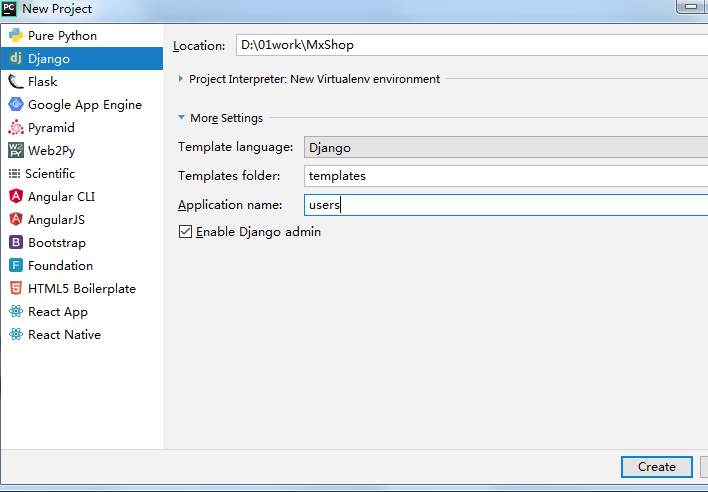Choose Foundation from project list
Screen dimensions: 708x492
pos(60,266)
